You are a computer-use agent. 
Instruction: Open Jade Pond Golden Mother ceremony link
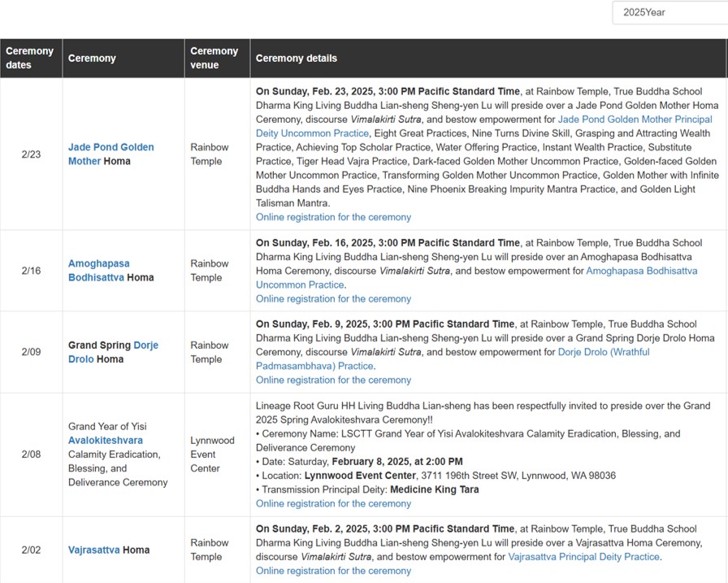(111, 154)
